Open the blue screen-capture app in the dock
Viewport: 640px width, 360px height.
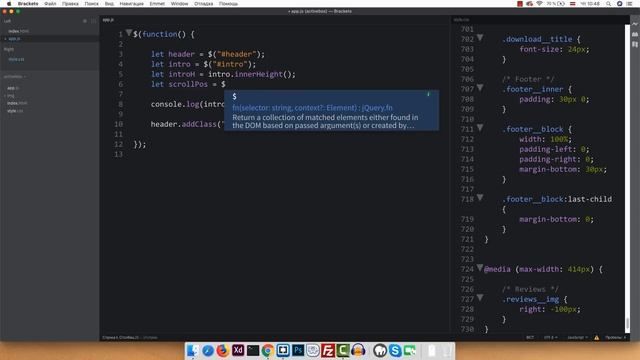(283, 351)
